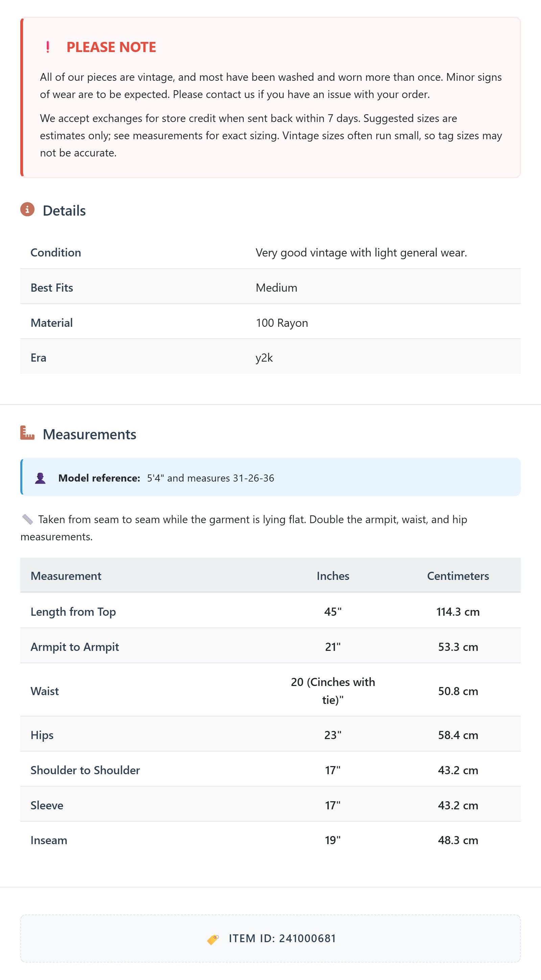Click the Condition row label
Screen dimensions: 541x980
pos(55,253)
